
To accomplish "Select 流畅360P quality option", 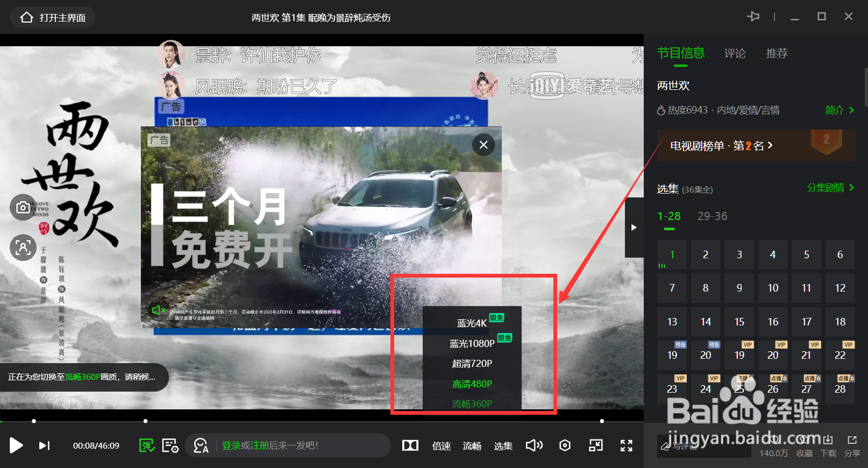I will 472,403.
